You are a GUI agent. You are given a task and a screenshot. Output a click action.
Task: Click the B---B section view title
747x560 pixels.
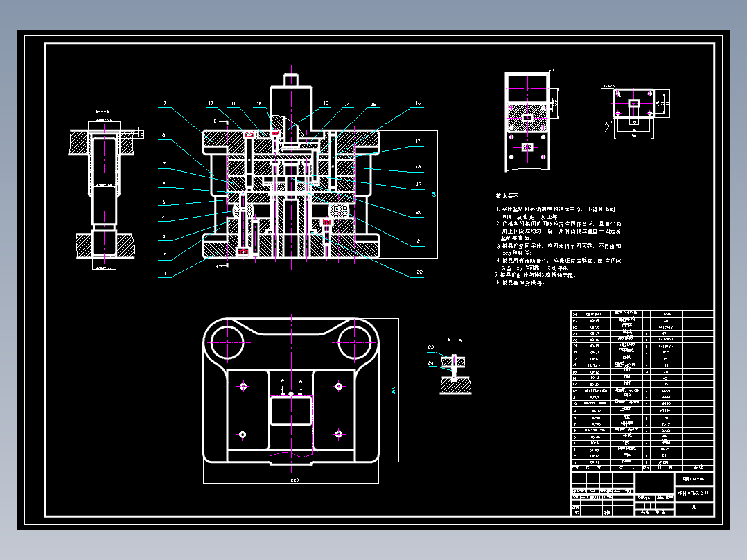[103, 111]
